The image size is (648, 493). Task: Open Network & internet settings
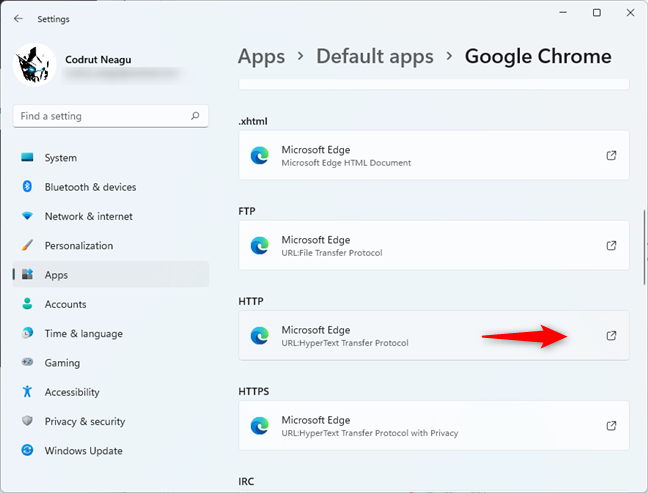(x=110, y=216)
